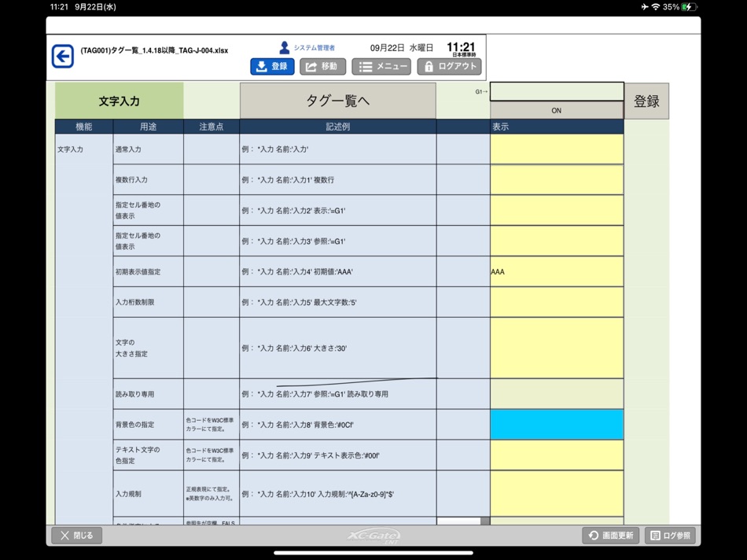Click the 画面更新 refresh button
The width and height of the screenshot is (747, 560).
pyautogui.click(x=611, y=535)
